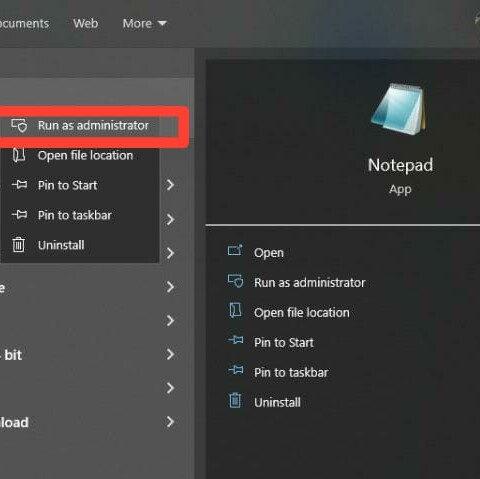Open the More dropdown in search filters
This screenshot has width=480, height=479.
coord(144,24)
